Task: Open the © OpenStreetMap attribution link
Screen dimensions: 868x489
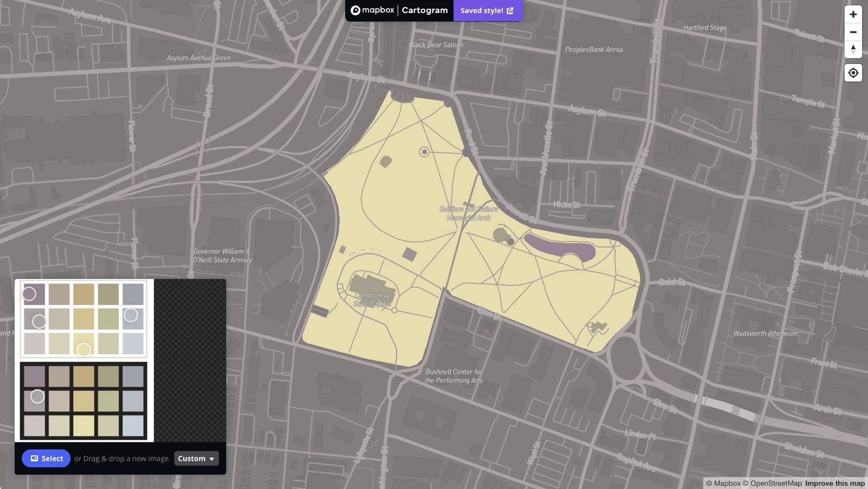Action: click(772, 483)
